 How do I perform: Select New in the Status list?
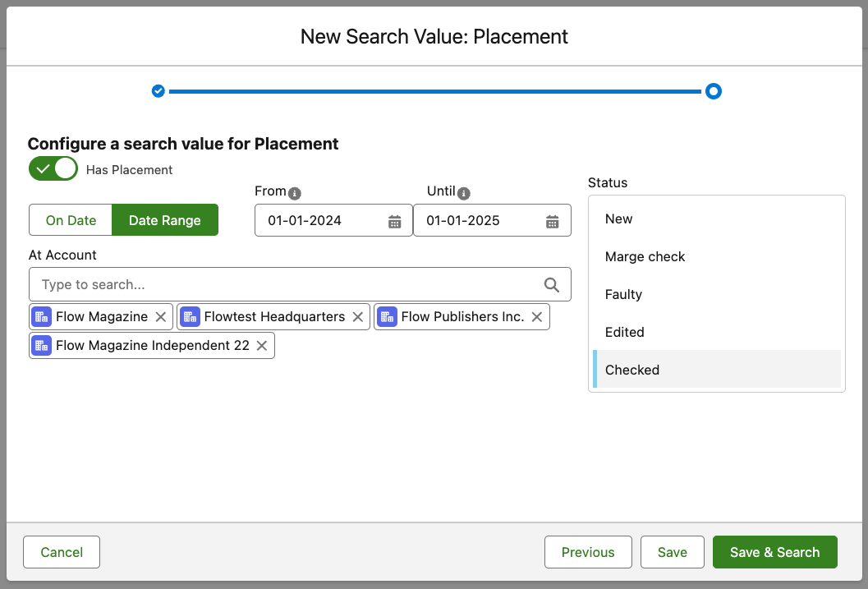619,219
